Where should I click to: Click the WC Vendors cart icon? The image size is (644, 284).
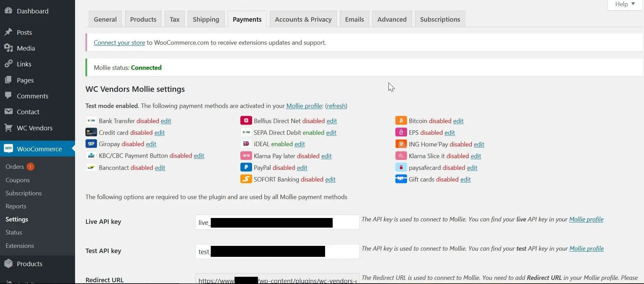pos(8,128)
